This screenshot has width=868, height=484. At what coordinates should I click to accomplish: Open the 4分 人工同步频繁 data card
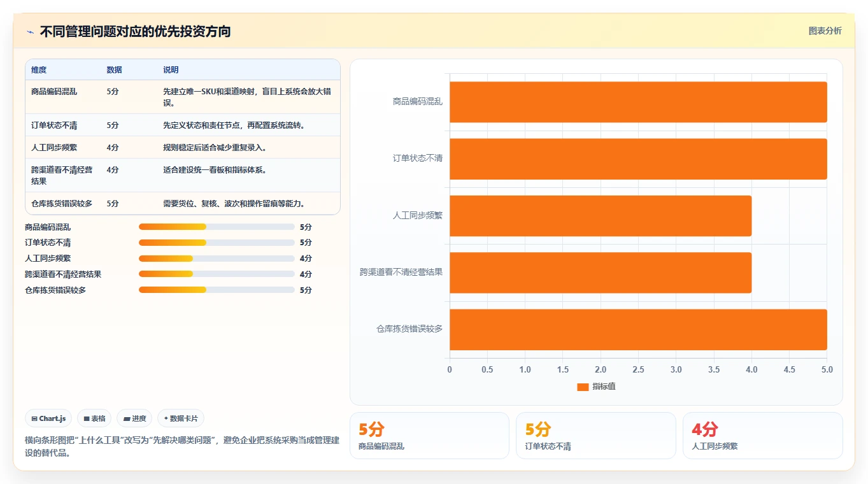[x=763, y=436]
